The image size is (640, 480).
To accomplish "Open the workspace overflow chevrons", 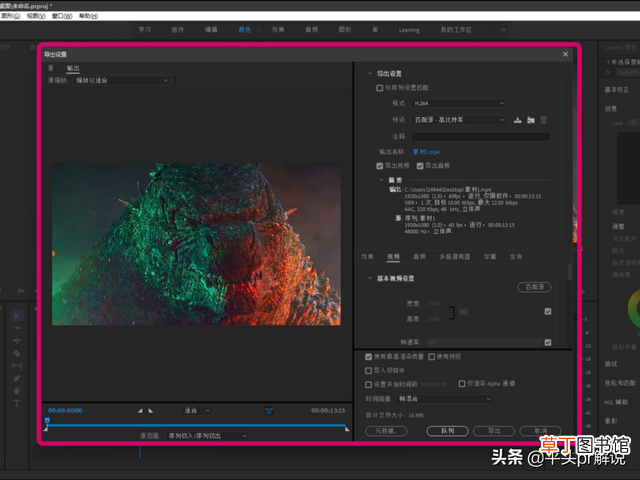I will coord(503,30).
